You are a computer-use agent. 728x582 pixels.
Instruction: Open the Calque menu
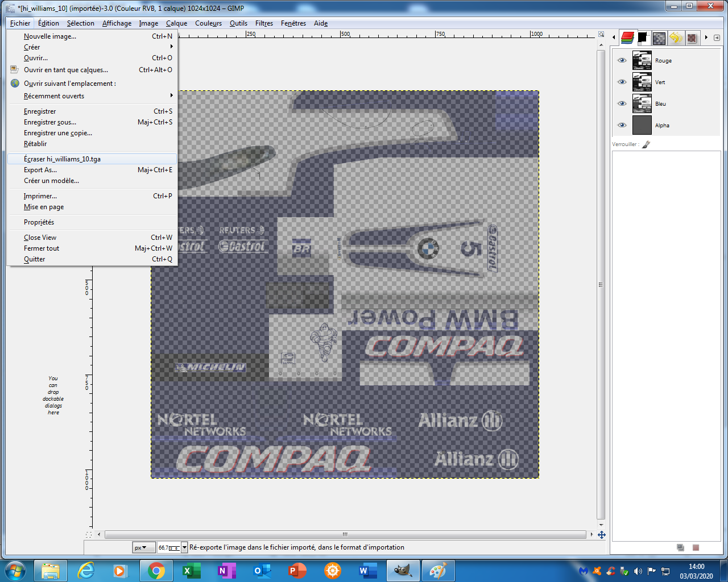coord(176,23)
